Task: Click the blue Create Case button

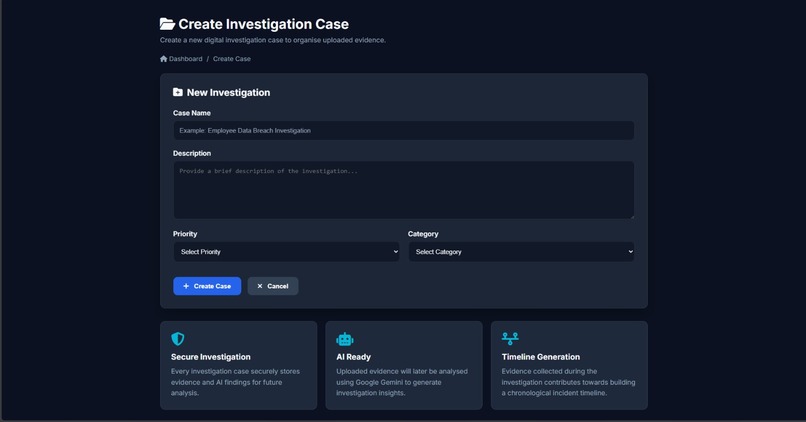Action: click(207, 286)
